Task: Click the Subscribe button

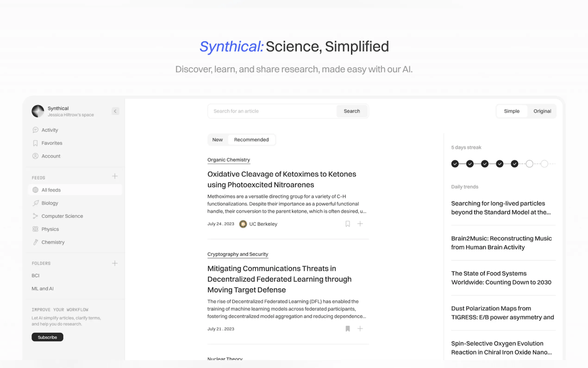Action: click(x=47, y=337)
